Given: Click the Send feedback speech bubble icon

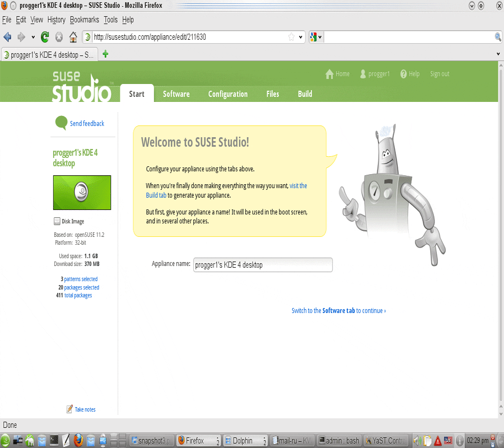Looking at the screenshot, I should (61, 123).
